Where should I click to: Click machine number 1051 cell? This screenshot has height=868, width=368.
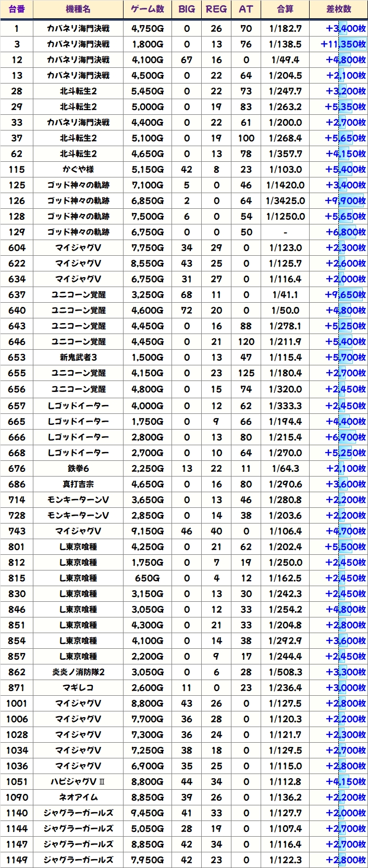pos(17,782)
